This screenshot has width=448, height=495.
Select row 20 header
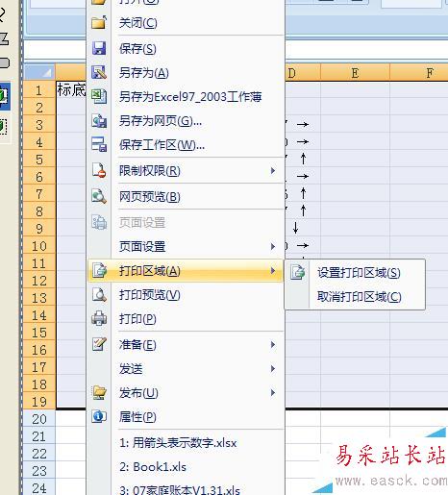click(39, 419)
